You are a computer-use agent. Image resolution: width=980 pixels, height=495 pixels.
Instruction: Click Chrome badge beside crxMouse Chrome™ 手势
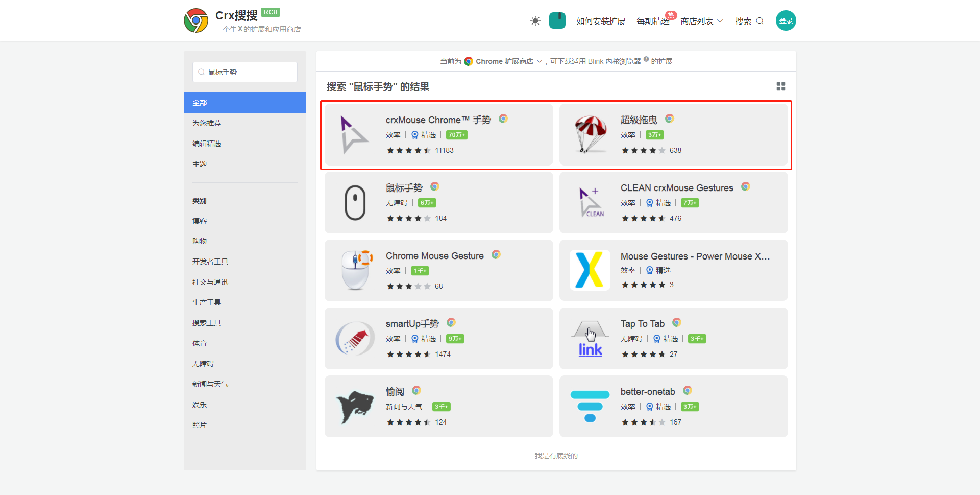tap(503, 119)
